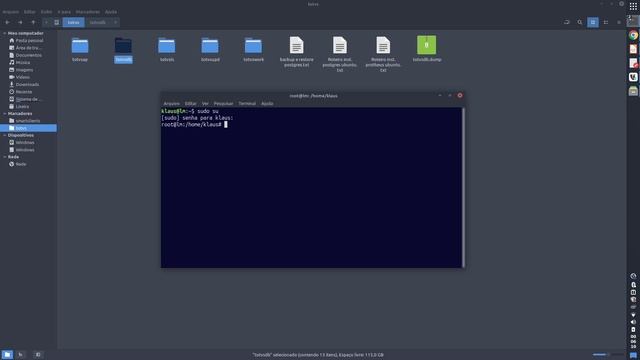Open file manager Editar menu

29,12
